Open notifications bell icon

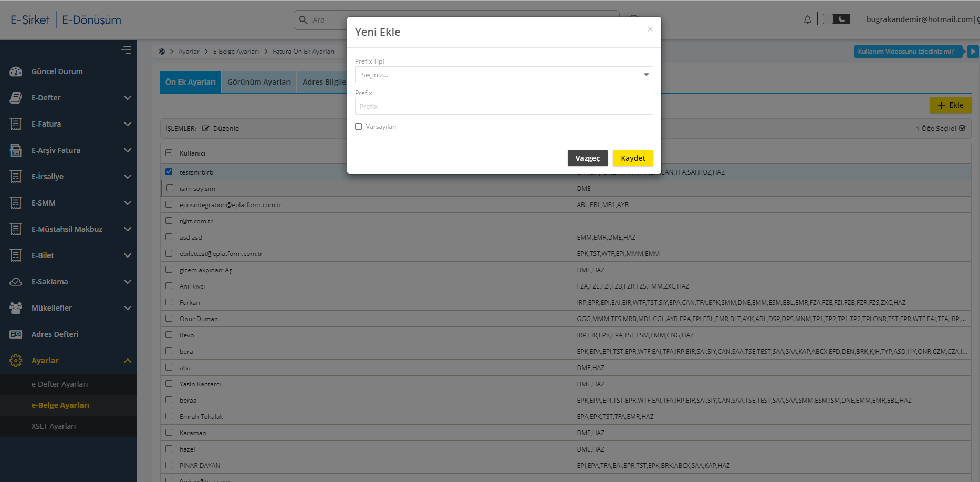click(807, 19)
